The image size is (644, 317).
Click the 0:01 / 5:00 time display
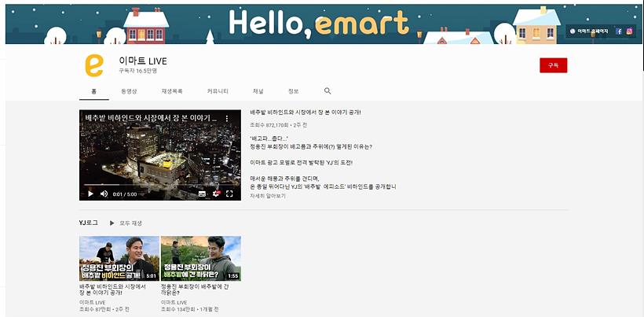(125, 194)
